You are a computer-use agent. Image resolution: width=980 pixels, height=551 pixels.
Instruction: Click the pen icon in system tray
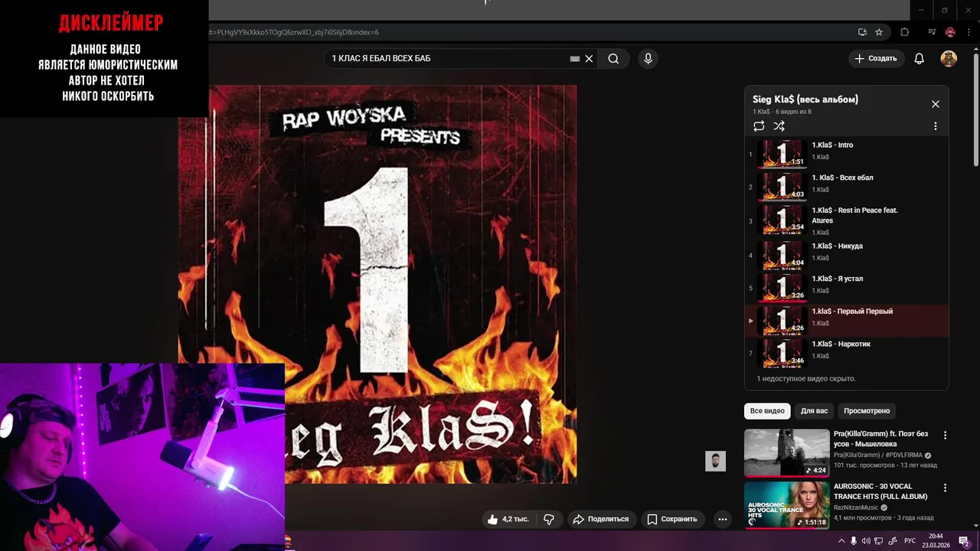(893, 541)
